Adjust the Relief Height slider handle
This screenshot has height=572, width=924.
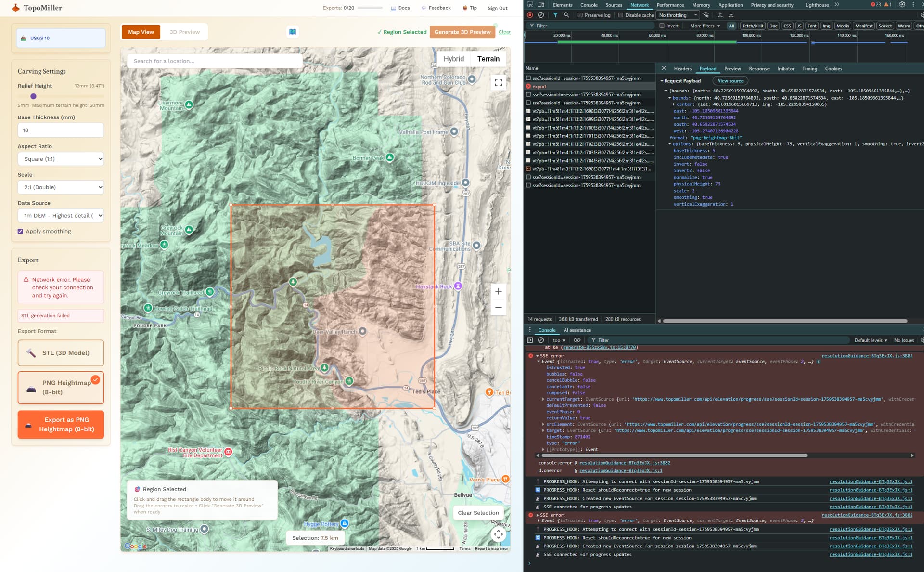[x=33, y=96]
